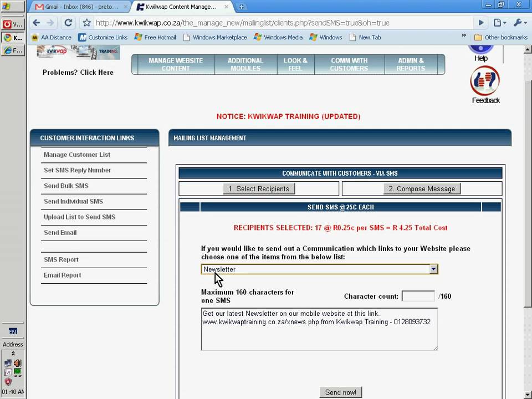Viewport: 532px width, 399px height.
Task: Click the EN language indicator
Action: 13,331
